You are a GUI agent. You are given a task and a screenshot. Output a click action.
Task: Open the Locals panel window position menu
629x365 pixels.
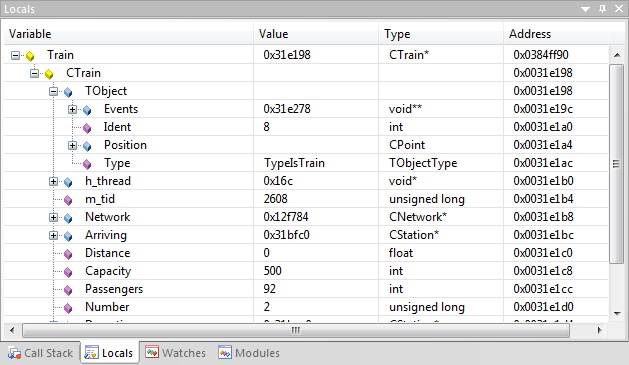coord(586,9)
